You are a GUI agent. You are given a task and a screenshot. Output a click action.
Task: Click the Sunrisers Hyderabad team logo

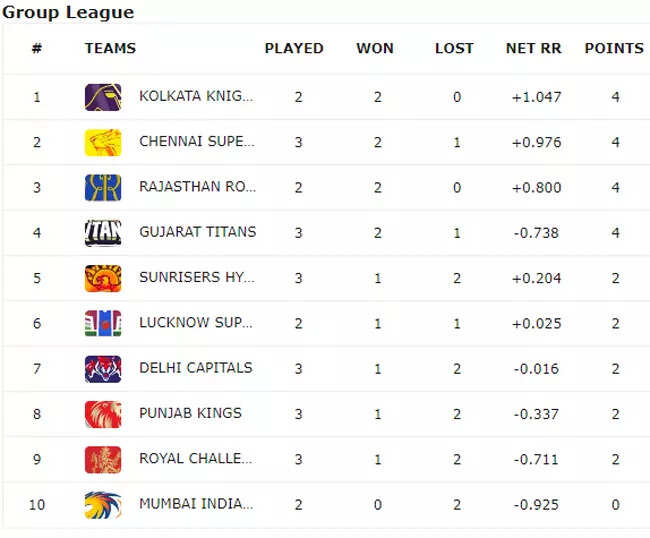103,277
